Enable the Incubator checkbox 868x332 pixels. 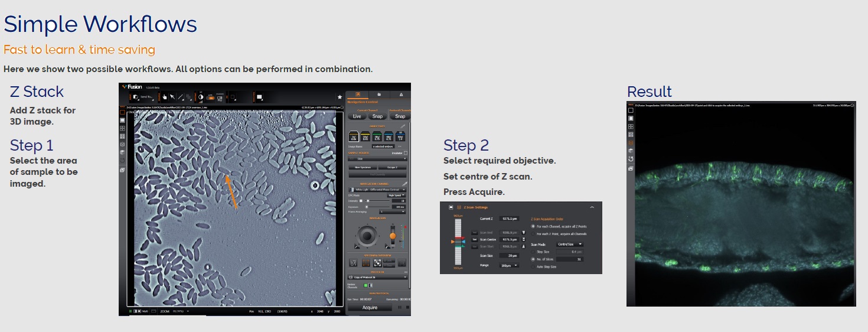(x=405, y=152)
